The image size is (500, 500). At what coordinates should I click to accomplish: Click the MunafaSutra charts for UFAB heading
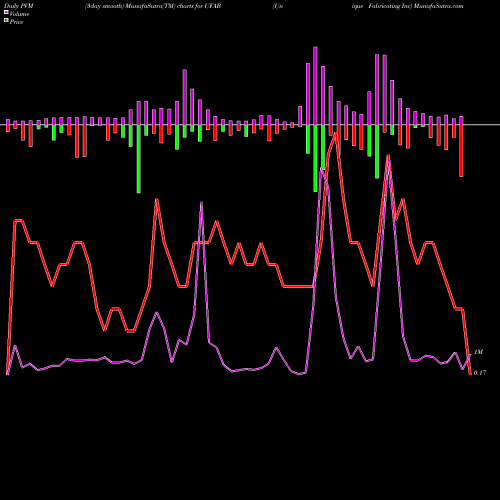(x=153, y=6)
